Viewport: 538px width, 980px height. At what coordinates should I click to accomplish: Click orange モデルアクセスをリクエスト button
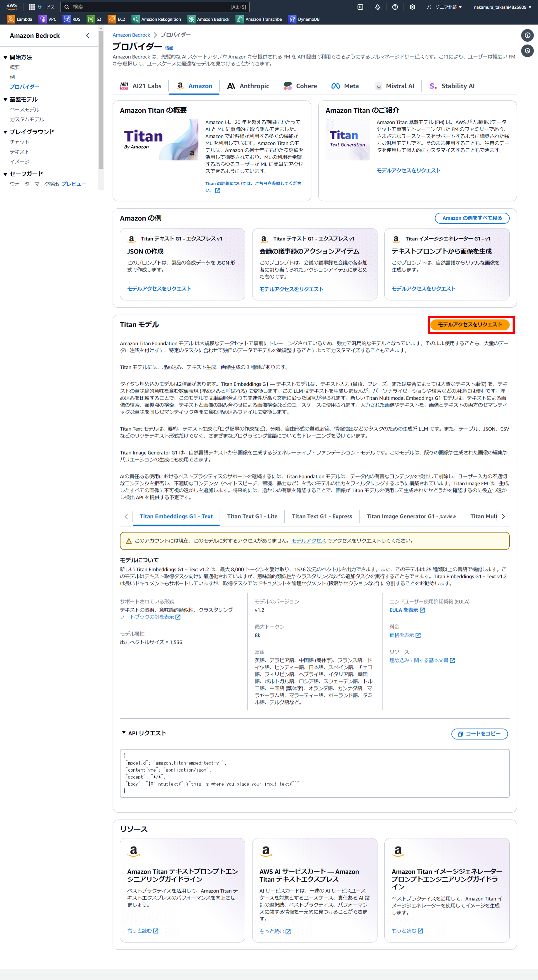point(469,324)
